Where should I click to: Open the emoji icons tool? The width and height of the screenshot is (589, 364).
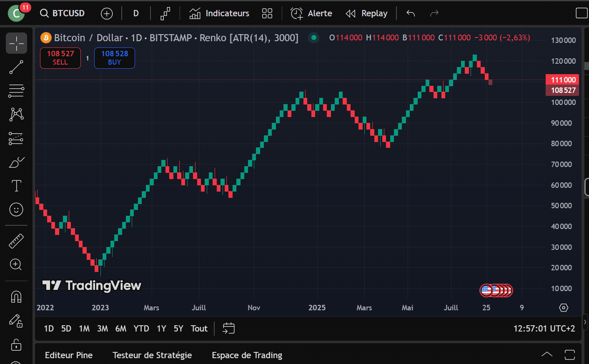pyautogui.click(x=16, y=209)
